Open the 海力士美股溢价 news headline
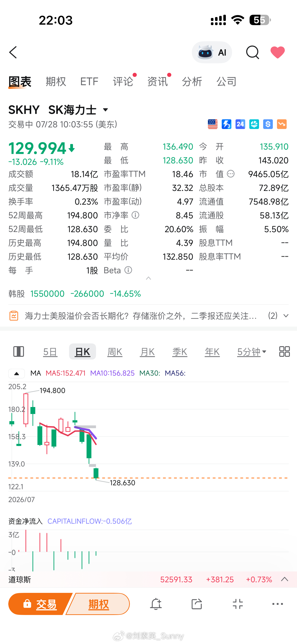The width and height of the screenshot is (297, 644). [140, 316]
